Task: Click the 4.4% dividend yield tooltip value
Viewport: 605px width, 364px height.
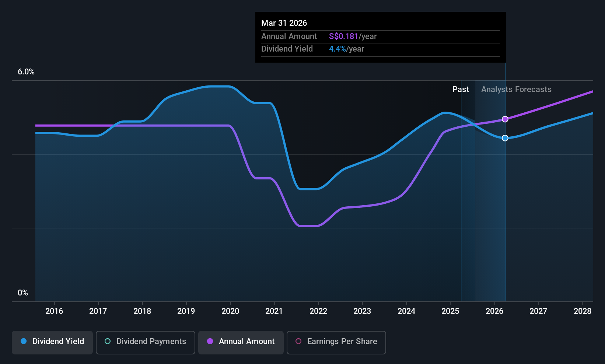Action: click(x=338, y=49)
